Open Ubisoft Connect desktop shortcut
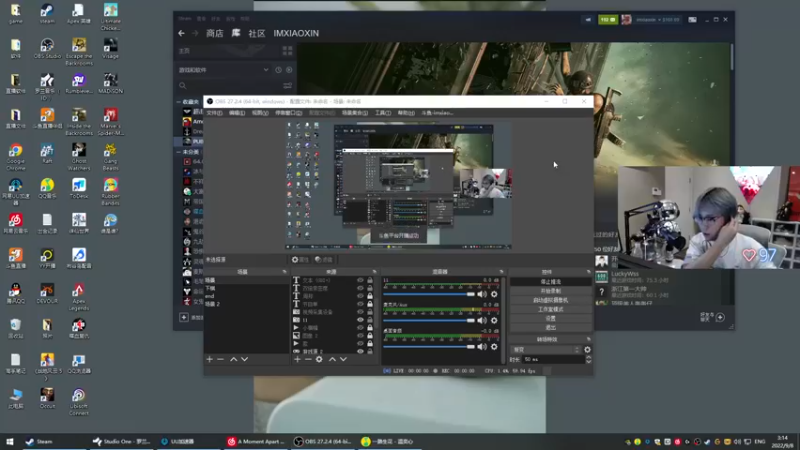The width and height of the screenshot is (800, 450). tap(79, 402)
